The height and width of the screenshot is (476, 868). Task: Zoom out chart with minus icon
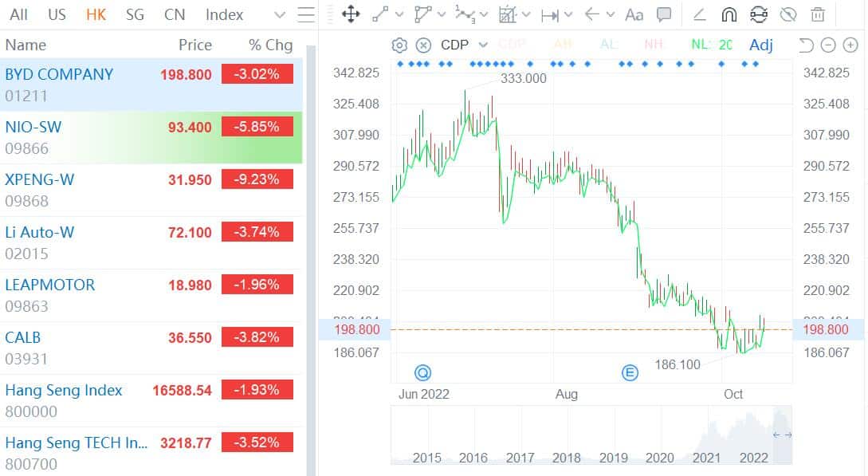pyautogui.click(x=828, y=45)
